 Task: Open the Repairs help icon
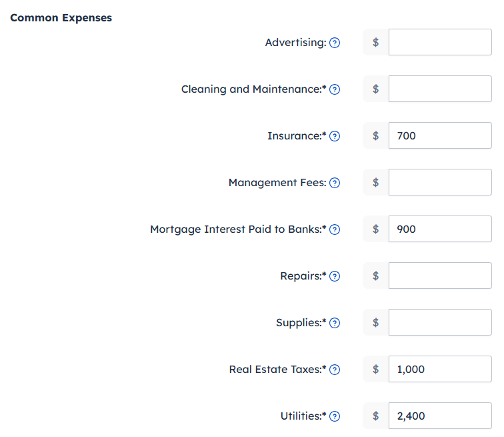pos(335,276)
